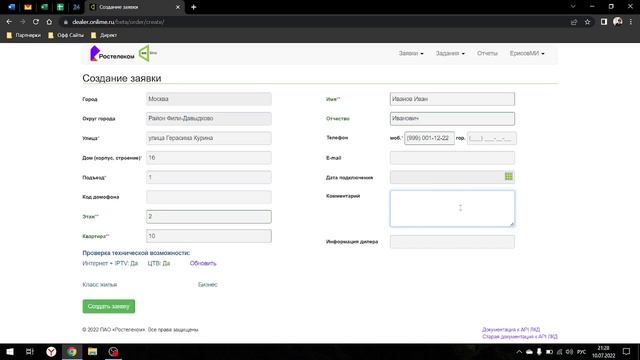Open the browser home page icon

[x=49, y=22]
